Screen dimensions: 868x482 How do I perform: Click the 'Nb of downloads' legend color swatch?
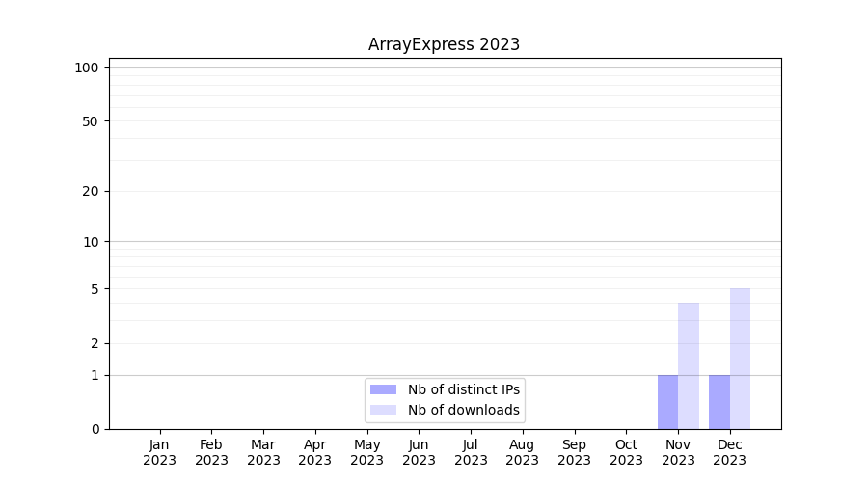(x=383, y=410)
